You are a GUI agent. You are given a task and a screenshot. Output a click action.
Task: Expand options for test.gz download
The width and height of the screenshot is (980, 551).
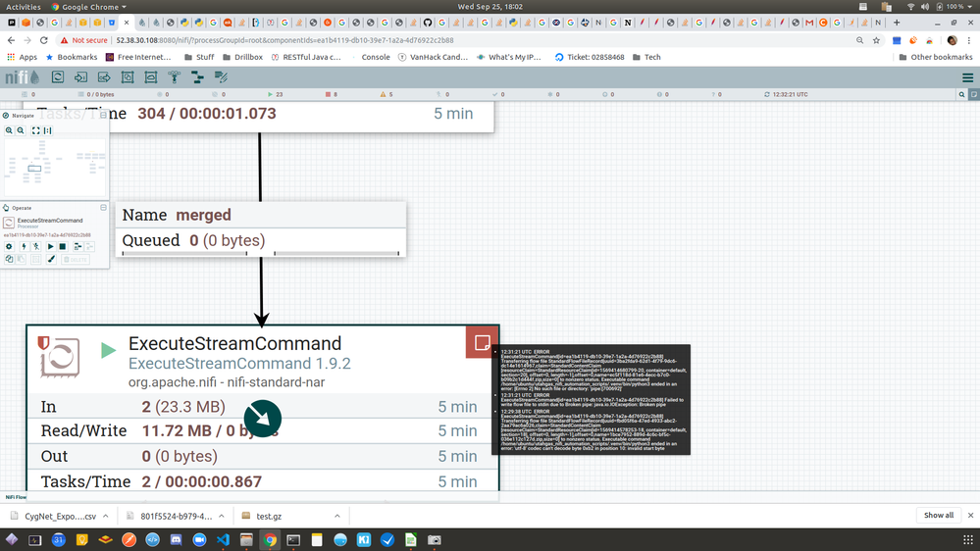click(337, 516)
